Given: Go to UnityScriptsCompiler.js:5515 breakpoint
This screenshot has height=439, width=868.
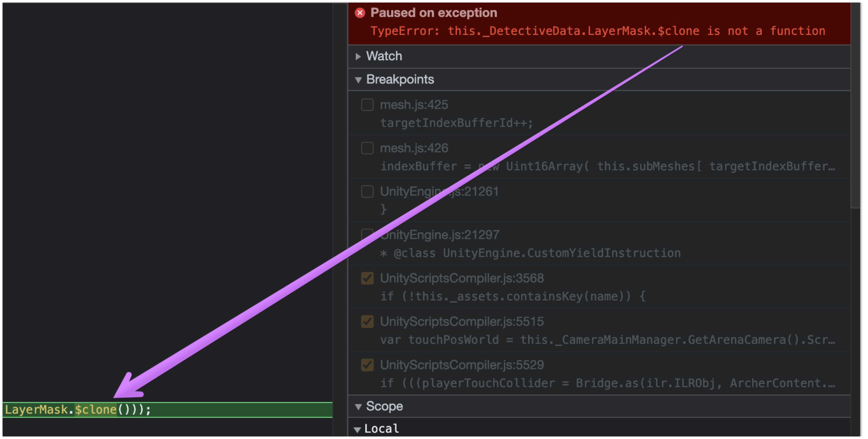Looking at the screenshot, I should point(462,322).
